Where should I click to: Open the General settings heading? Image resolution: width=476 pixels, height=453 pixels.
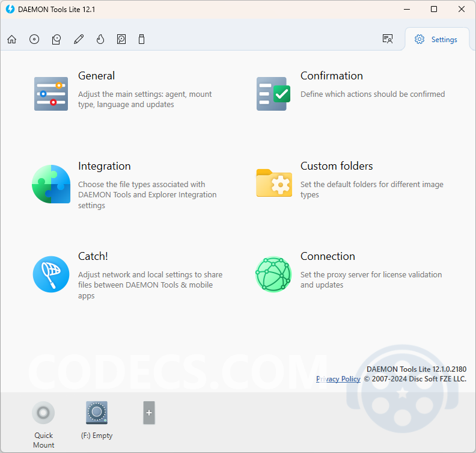pos(96,76)
